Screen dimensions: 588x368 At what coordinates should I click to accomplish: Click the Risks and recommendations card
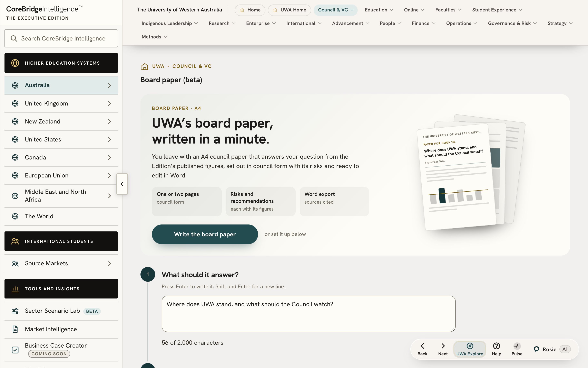click(x=261, y=202)
